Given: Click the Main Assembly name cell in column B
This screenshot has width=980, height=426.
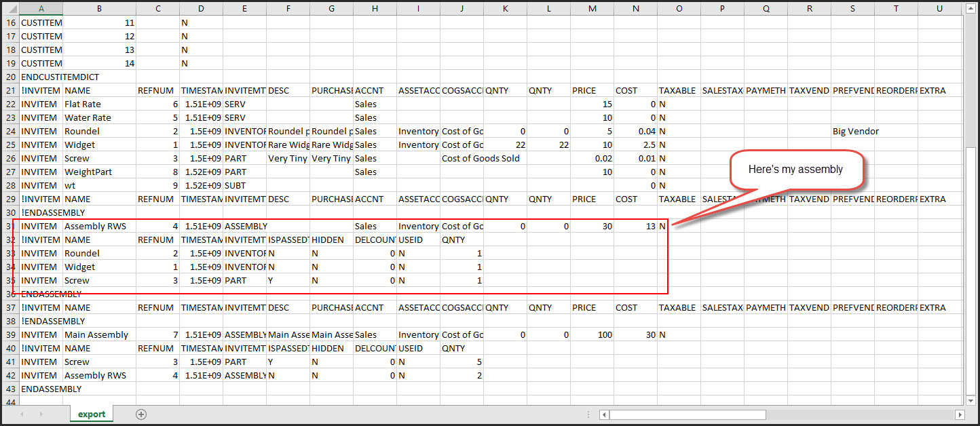Looking at the screenshot, I should coord(99,334).
